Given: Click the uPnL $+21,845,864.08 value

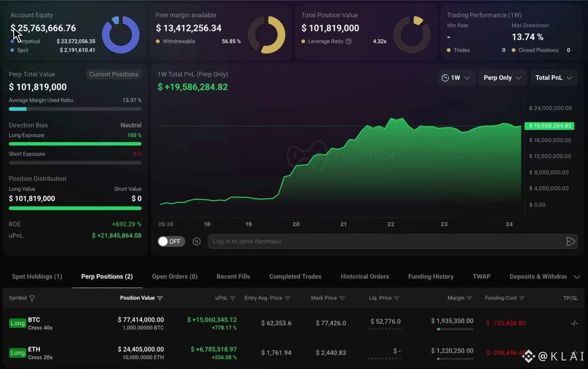Looking at the screenshot, I should (117, 236).
